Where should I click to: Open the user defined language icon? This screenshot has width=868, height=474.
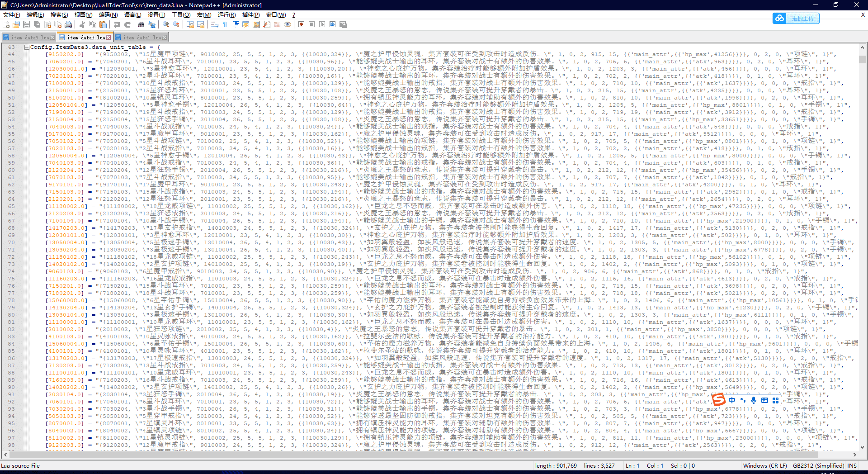click(246, 24)
